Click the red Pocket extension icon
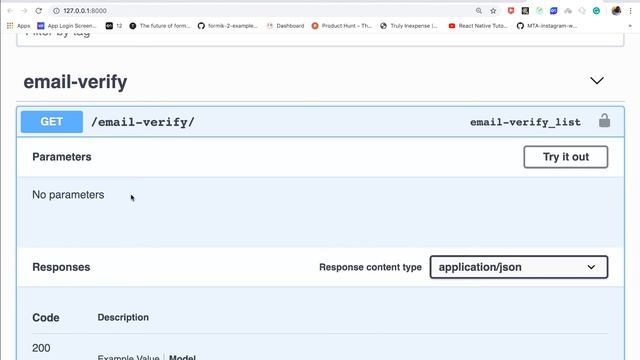The height and width of the screenshot is (360, 640). (511, 11)
